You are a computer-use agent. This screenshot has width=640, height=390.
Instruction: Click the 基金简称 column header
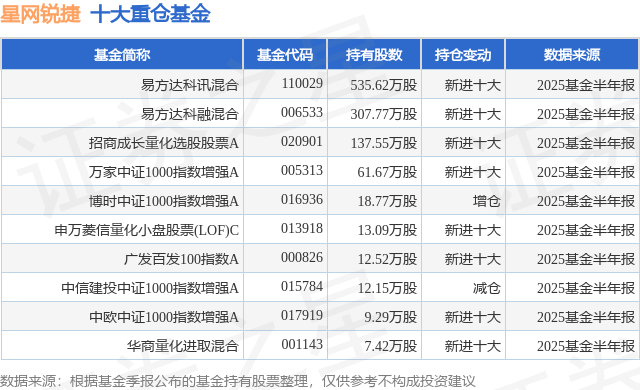pos(122,55)
